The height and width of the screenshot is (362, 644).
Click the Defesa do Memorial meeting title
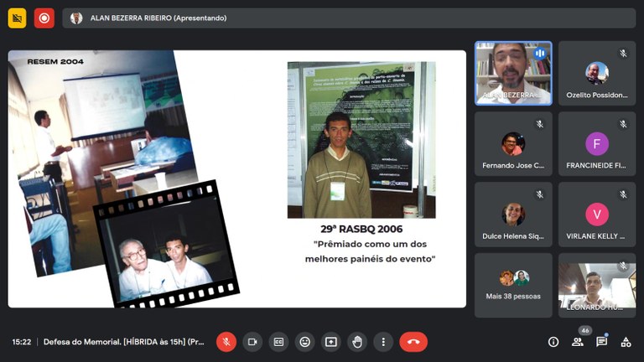click(124, 342)
